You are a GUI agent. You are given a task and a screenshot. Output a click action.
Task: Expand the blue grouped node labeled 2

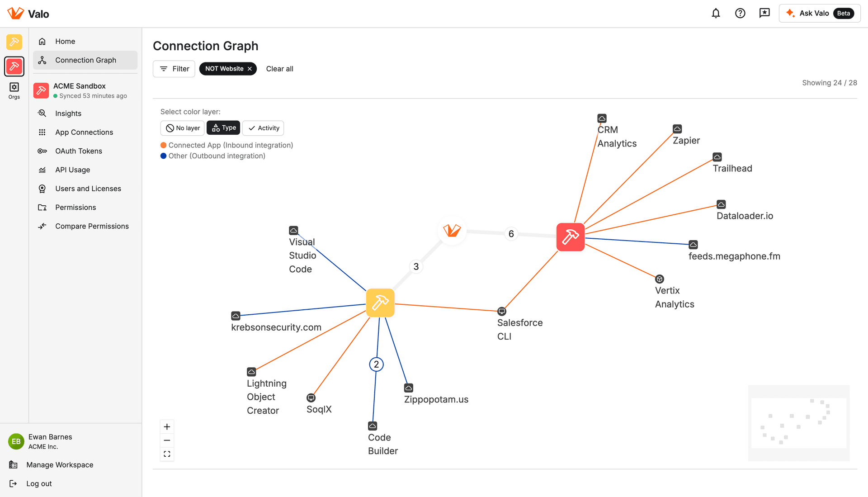[x=376, y=364]
